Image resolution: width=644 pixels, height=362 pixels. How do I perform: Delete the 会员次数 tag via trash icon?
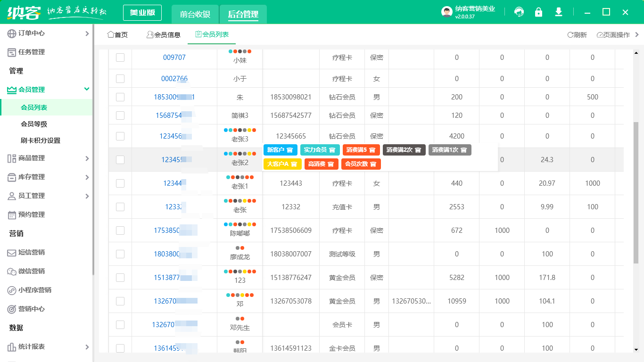(373, 164)
